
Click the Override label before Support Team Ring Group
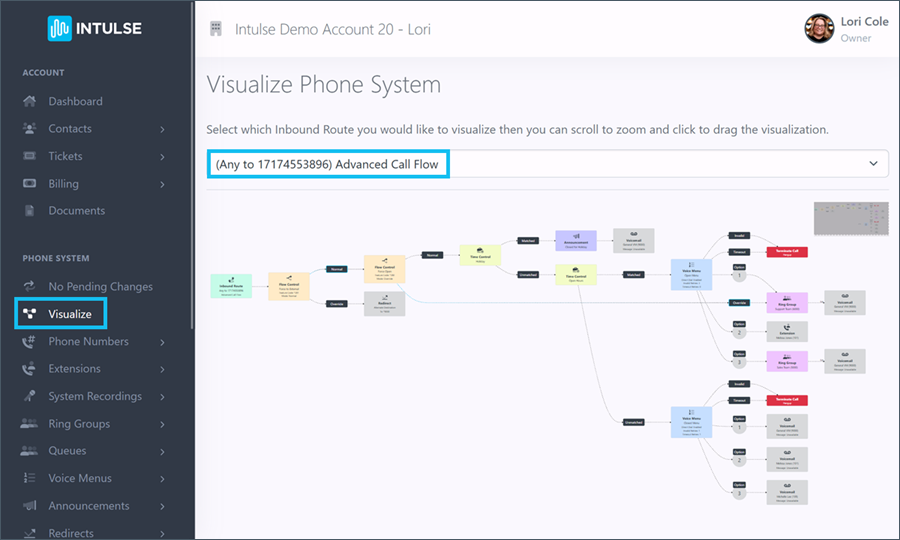(x=739, y=302)
